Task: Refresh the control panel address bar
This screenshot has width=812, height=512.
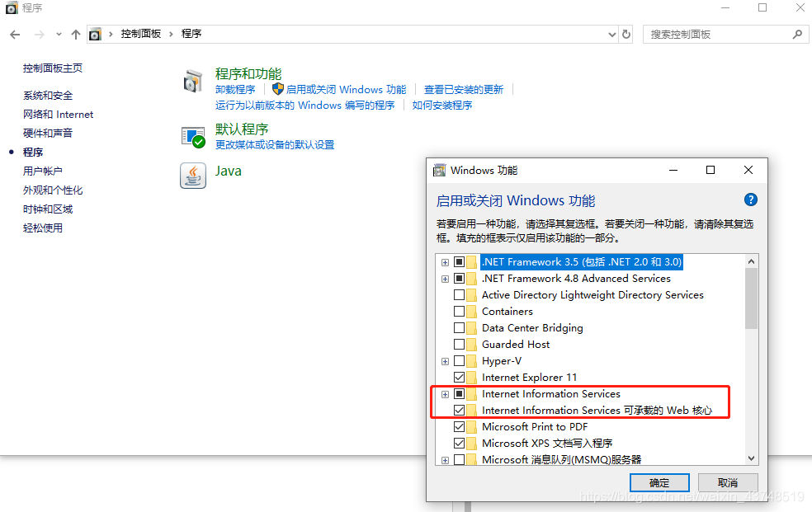Action: tap(626, 34)
